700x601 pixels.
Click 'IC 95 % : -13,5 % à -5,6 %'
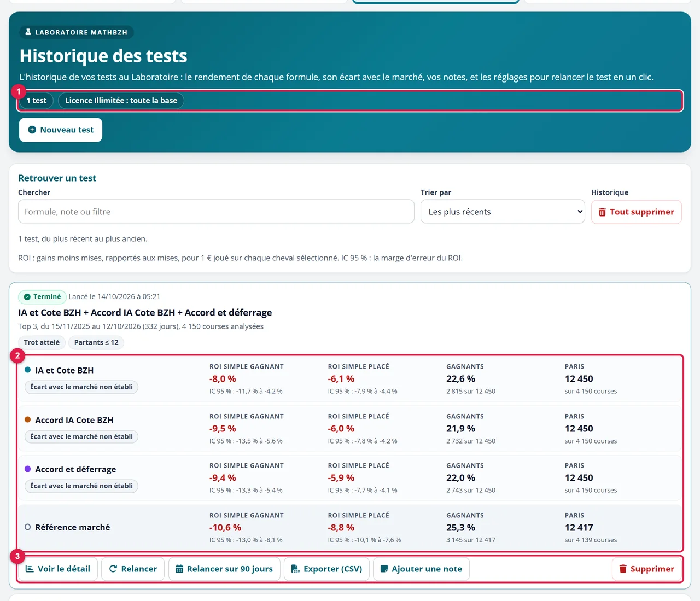pyautogui.click(x=246, y=441)
